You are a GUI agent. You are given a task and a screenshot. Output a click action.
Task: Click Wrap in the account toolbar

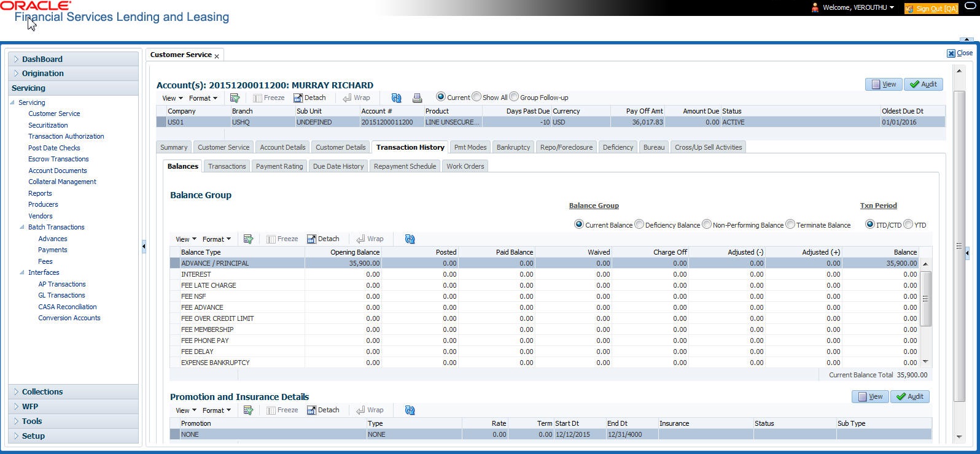click(x=356, y=98)
